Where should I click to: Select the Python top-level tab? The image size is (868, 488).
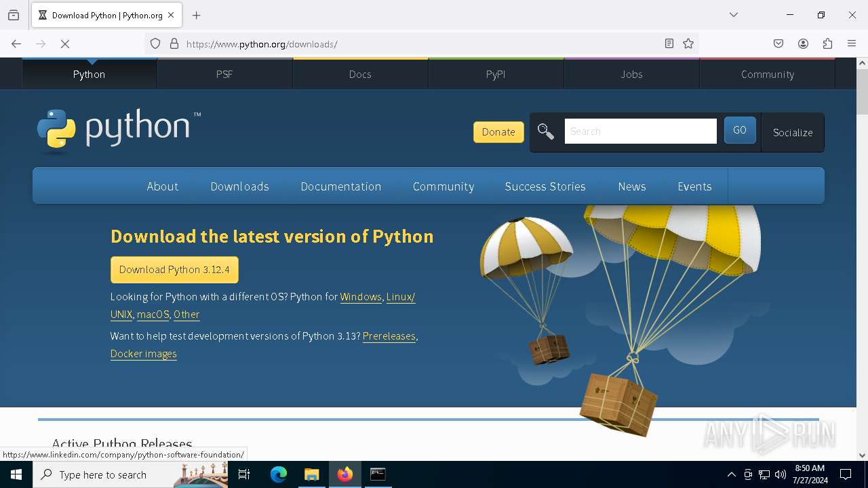[x=90, y=74]
